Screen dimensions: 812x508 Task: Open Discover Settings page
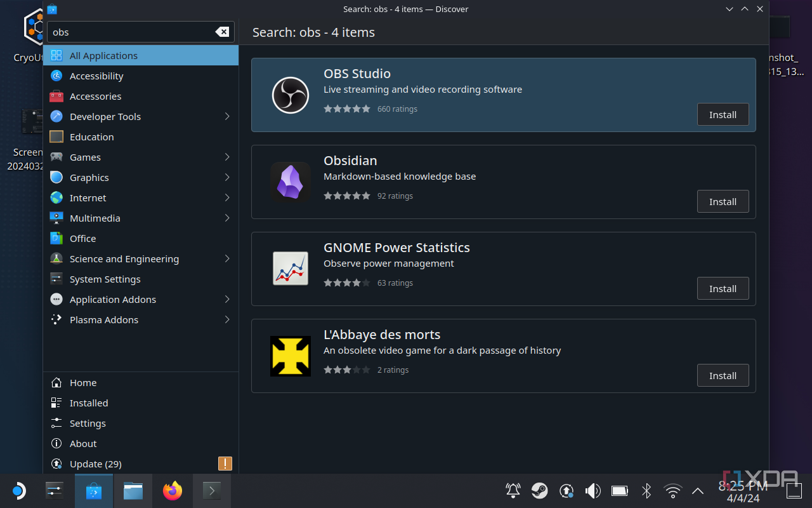[x=141, y=423]
